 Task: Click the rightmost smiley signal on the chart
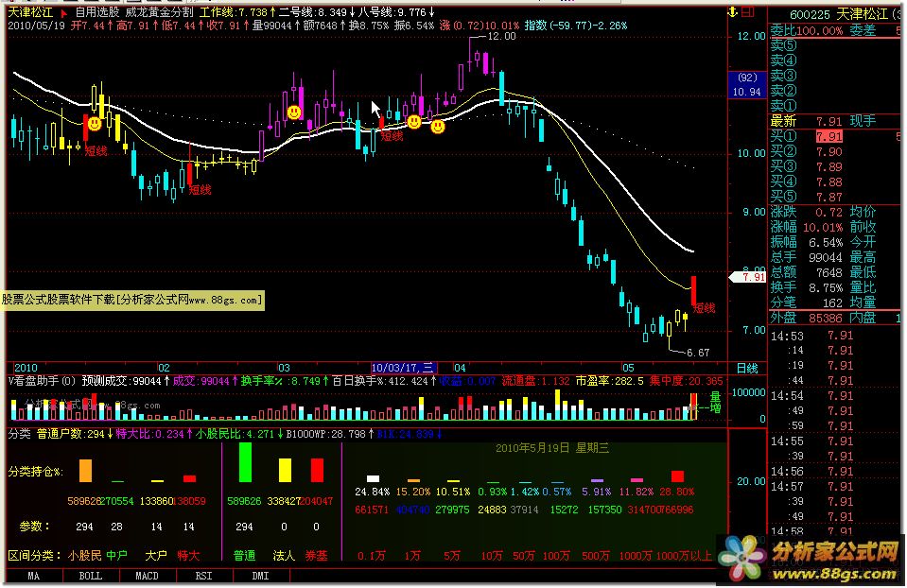(x=438, y=126)
